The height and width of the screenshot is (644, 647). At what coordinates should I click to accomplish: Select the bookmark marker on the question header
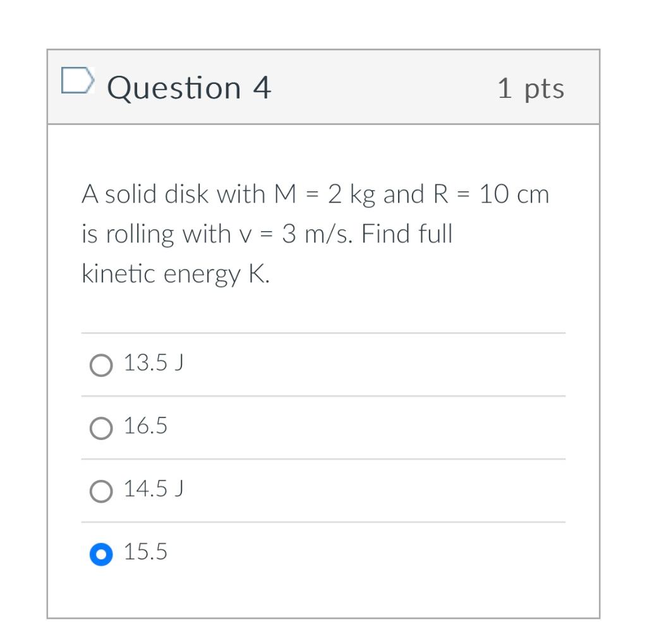[x=76, y=81]
